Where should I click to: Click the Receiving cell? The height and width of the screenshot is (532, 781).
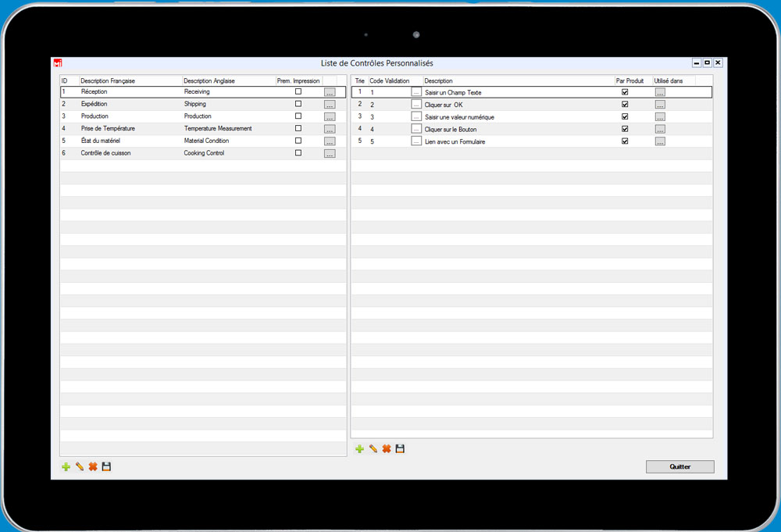(x=197, y=91)
